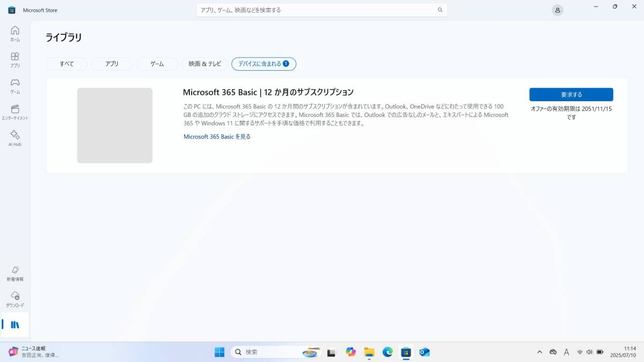Open the OneDrive cloud tray icon
This screenshot has width=644, height=362.
point(553,352)
